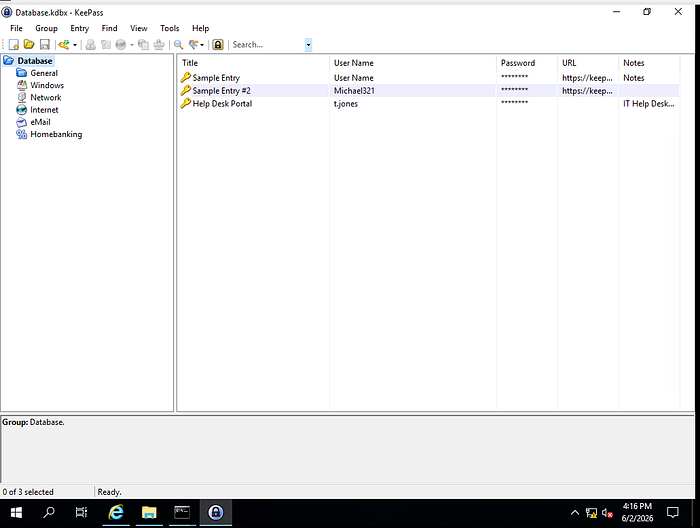The height and width of the screenshot is (528, 700).
Task: Click the eMail group envelope icon
Action: click(21, 122)
